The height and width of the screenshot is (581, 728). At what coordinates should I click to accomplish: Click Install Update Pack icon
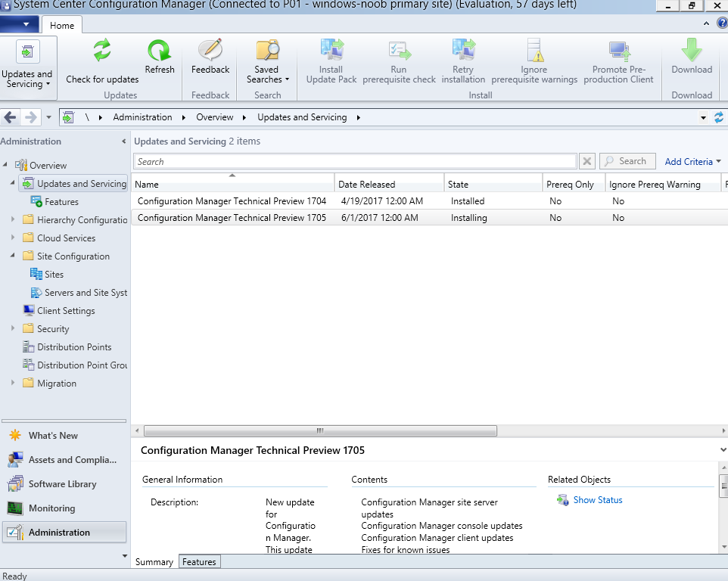click(331, 49)
